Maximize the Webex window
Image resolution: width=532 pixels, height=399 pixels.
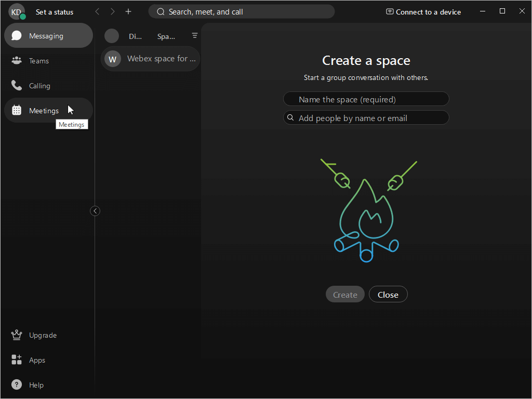502,11
